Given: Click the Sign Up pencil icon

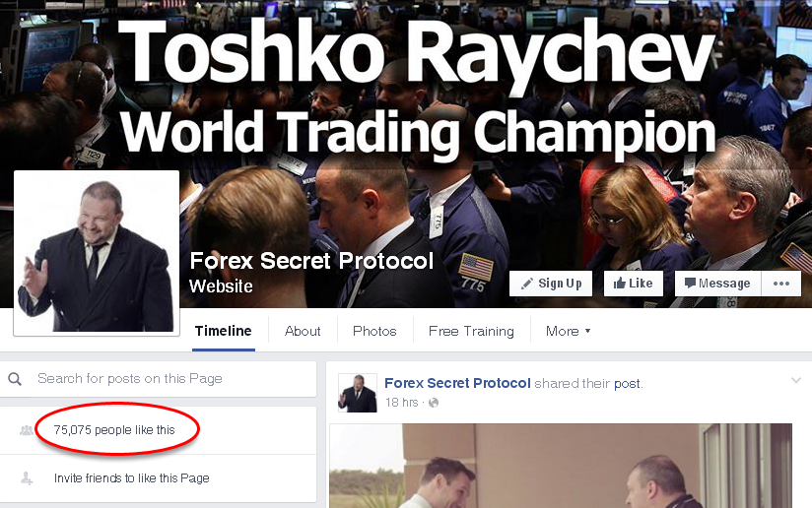Looking at the screenshot, I should [526, 284].
